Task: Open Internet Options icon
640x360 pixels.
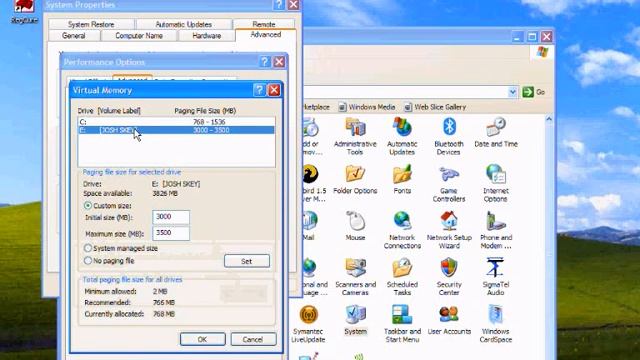Action: pos(496,174)
